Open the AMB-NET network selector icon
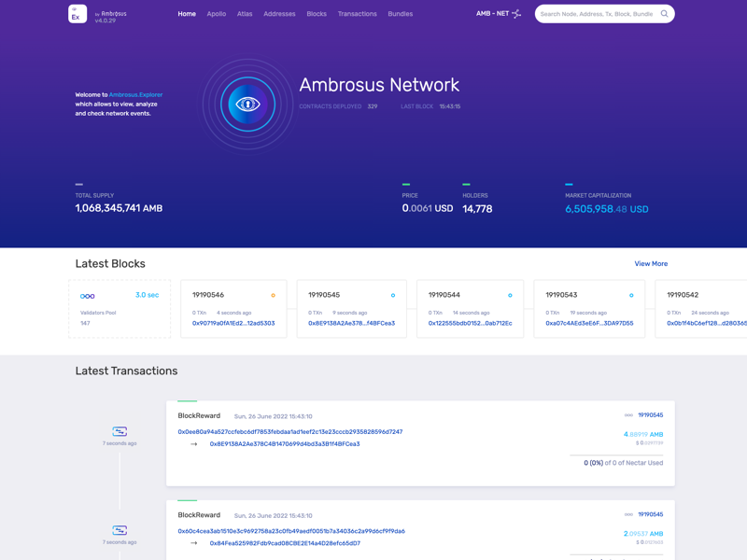 (x=516, y=14)
